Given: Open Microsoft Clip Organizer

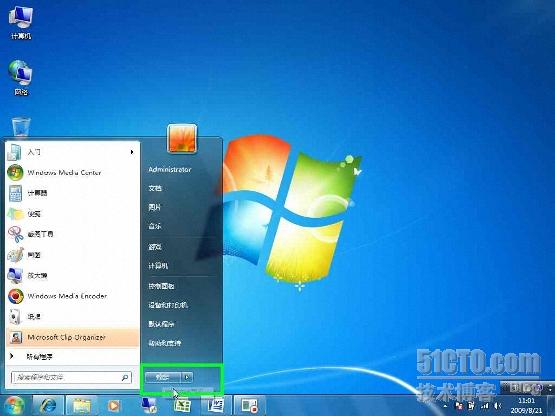Looking at the screenshot, I should point(72,337).
